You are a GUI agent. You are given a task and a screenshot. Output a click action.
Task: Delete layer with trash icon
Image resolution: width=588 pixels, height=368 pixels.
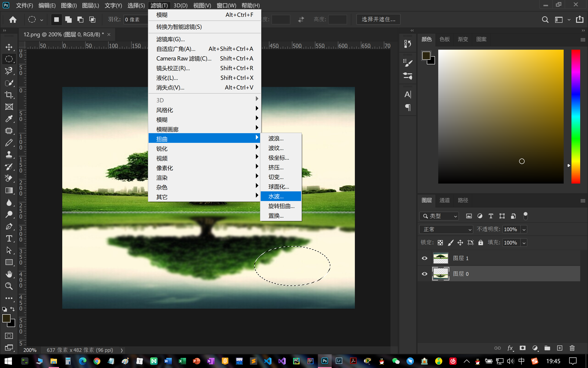pyautogui.click(x=572, y=348)
